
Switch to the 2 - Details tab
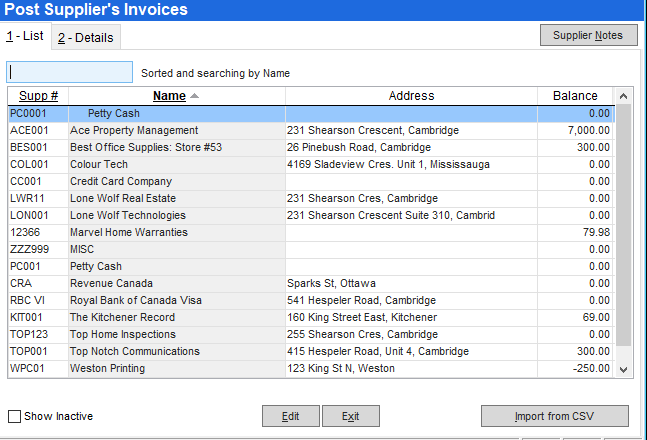click(x=86, y=38)
